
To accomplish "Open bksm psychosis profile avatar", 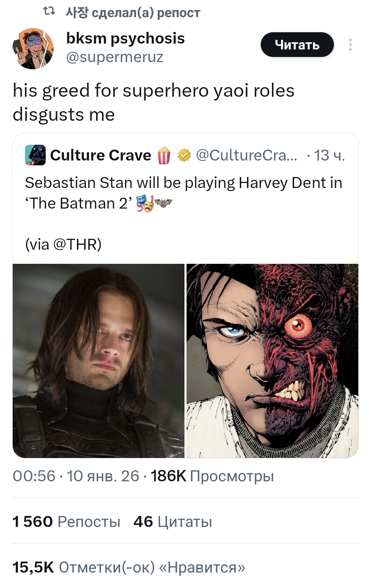I will pyautogui.click(x=33, y=49).
